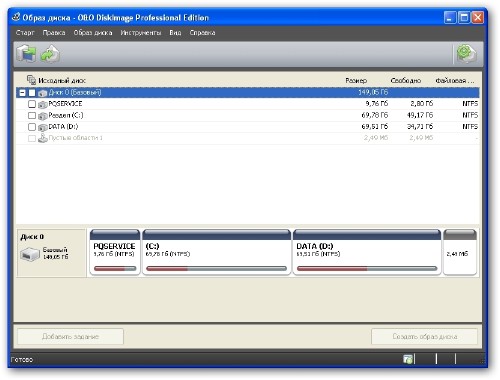
Task: Open the Старт menu
Action: click(25, 33)
